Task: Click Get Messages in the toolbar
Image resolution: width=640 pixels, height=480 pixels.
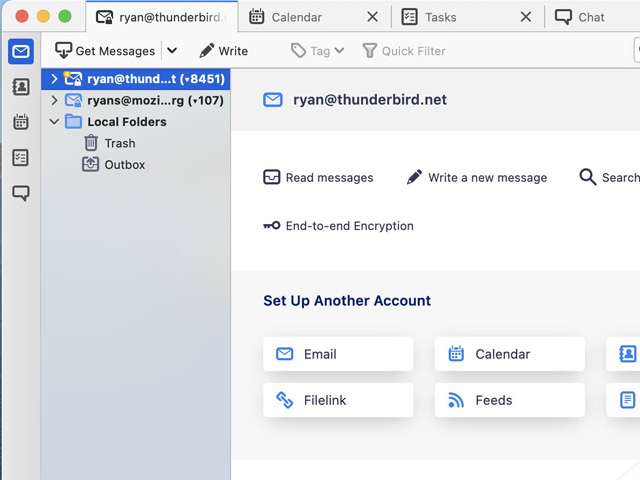Action: 105,51
